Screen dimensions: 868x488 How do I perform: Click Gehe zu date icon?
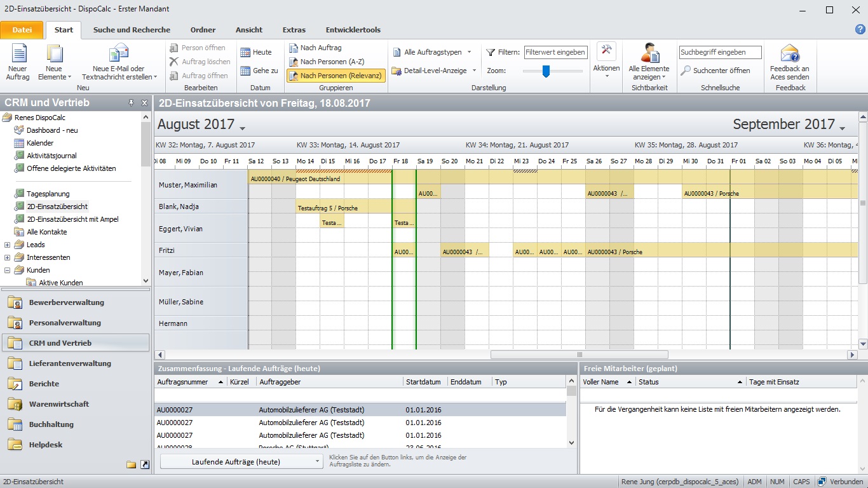[245, 71]
